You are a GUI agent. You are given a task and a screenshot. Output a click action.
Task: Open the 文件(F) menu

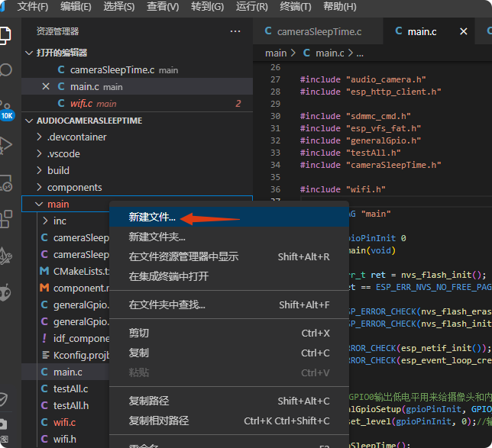coord(33,7)
